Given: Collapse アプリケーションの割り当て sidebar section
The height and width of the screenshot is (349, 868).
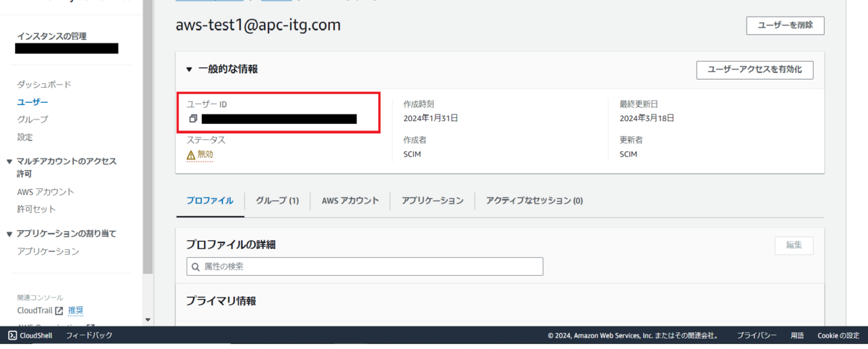Looking at the screenshot, I should point(9,234).
